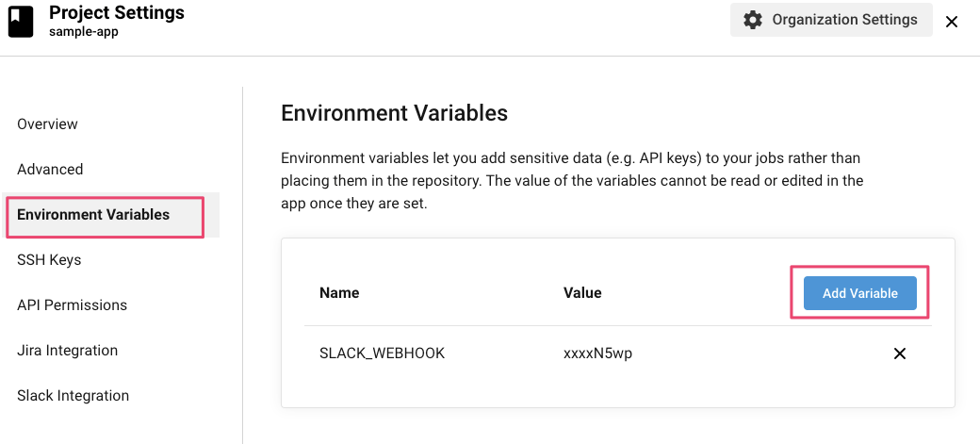The height and width of the screenshot is (444, 980).
Task: Delete the SLACK_WEBHOOK variable with X
Action: [899, 354]
